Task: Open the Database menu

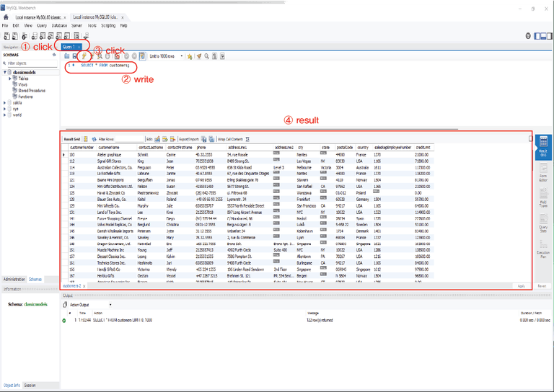Action: point(59,25)
